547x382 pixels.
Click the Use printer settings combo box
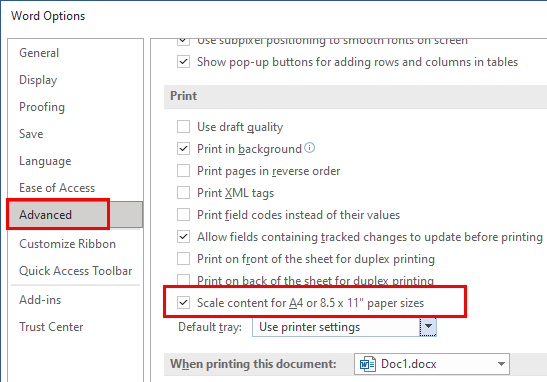click(x=344, y=327)
